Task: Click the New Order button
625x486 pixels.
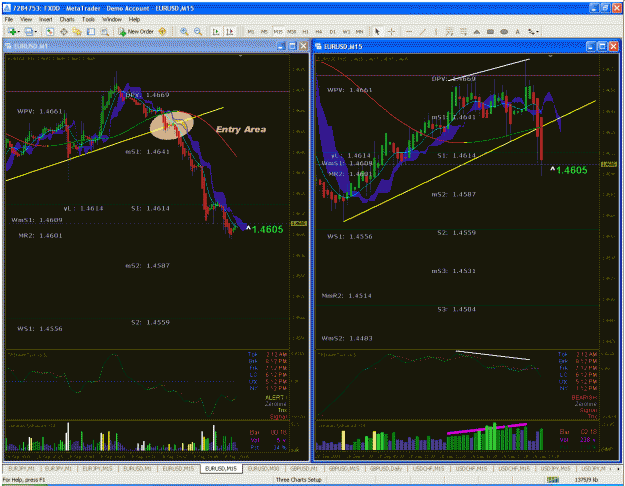Action: pos(136,31)
